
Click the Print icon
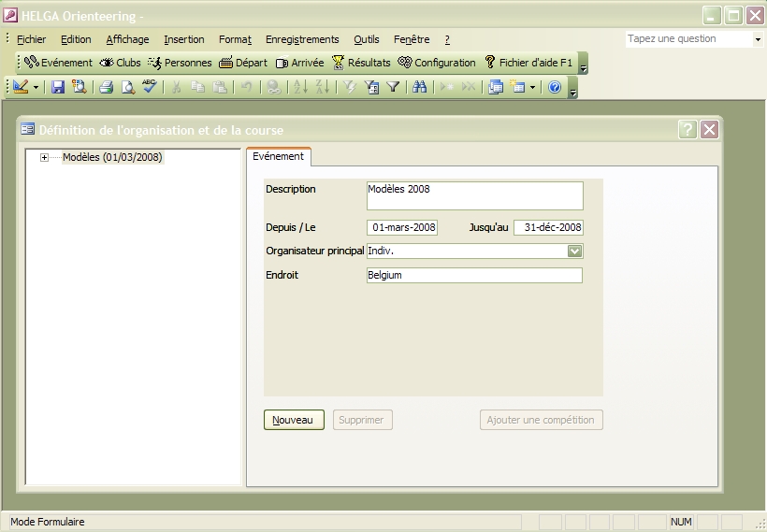click(x=106, y=87)
